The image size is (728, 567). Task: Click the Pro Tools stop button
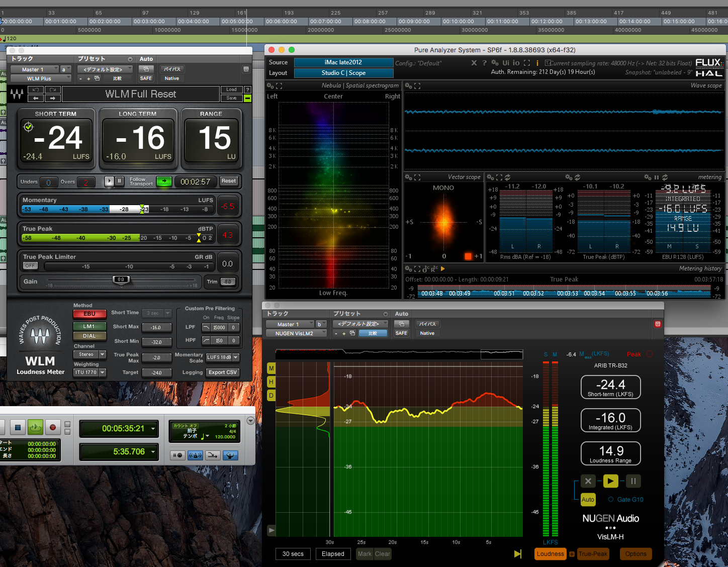(18, 427)
